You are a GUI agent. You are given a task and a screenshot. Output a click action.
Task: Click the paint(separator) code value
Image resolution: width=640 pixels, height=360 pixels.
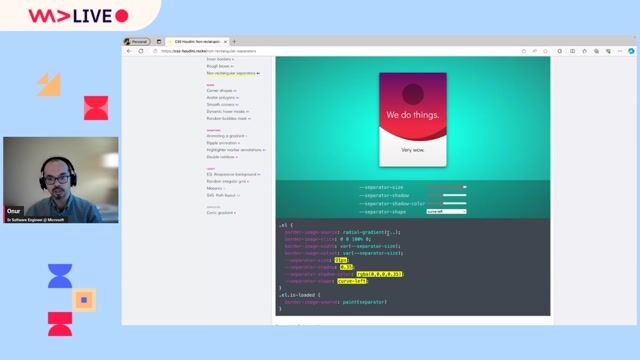[364, 302]
